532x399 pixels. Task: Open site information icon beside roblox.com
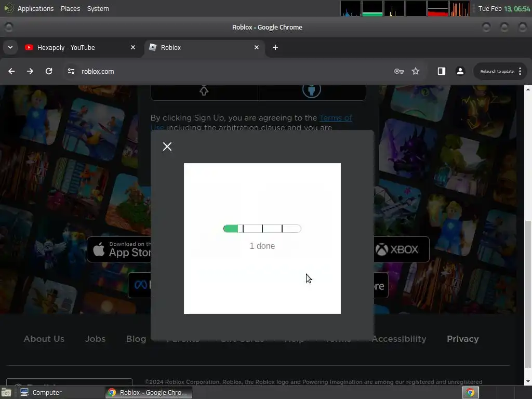71,71
